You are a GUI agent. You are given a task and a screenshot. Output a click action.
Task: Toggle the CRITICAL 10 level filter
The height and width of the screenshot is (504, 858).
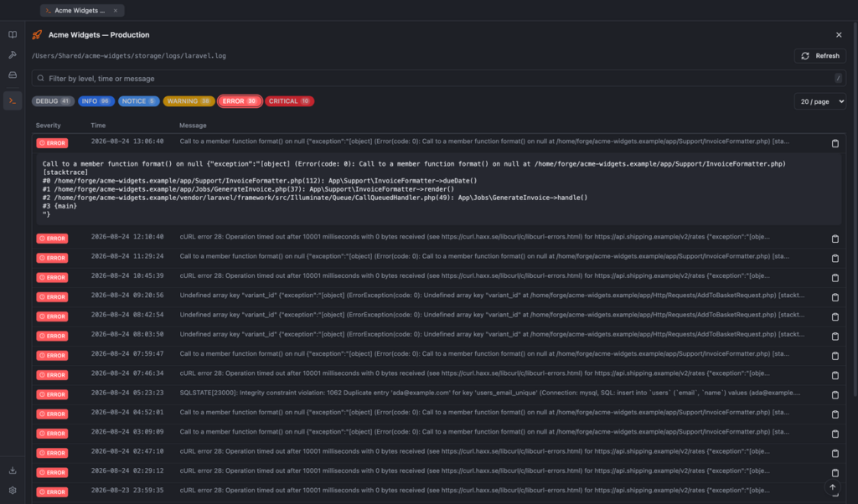(289, 101)
